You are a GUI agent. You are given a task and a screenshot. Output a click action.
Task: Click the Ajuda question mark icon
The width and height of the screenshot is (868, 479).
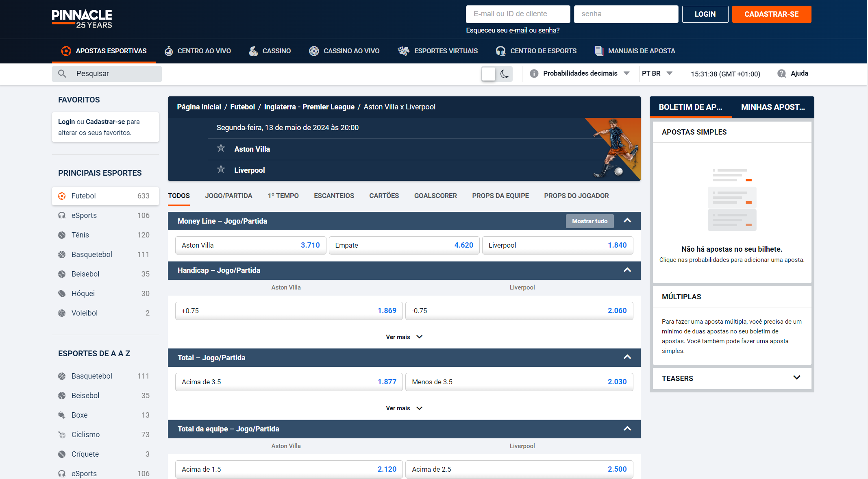click(x=781, y=74)
